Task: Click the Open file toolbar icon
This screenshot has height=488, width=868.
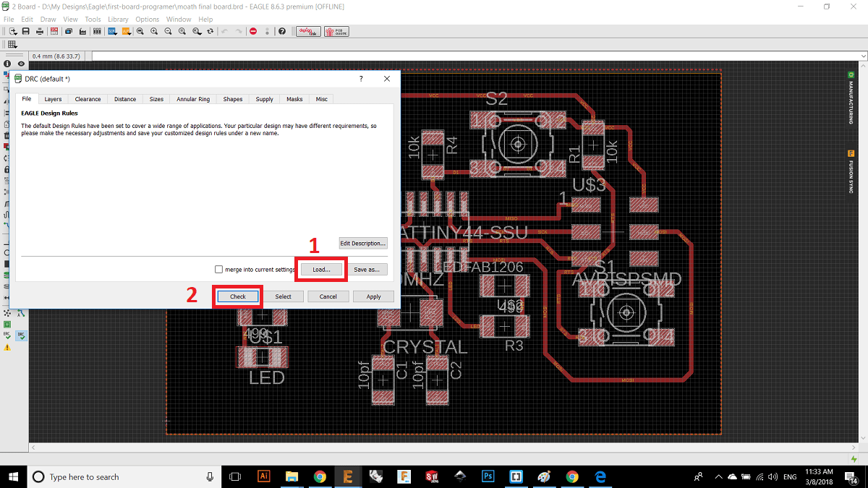Action: (x=12, y=32)
